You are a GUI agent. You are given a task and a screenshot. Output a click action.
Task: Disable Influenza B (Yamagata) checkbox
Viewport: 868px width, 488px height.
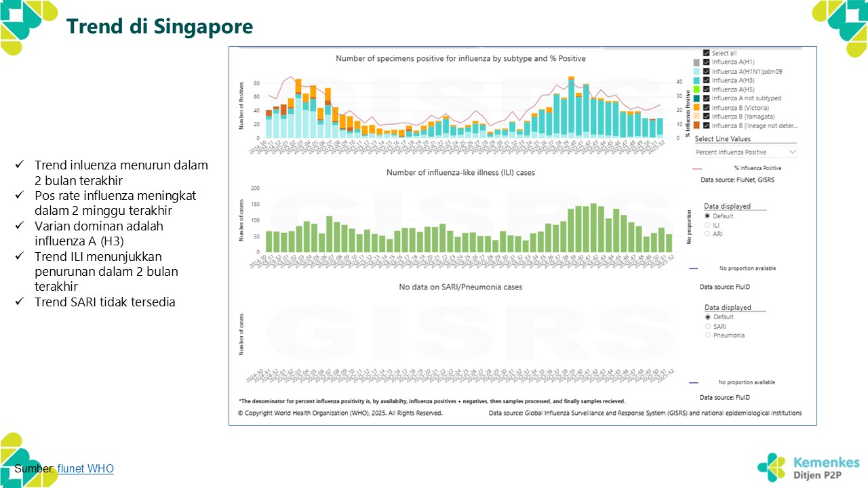tap(707, 117)
